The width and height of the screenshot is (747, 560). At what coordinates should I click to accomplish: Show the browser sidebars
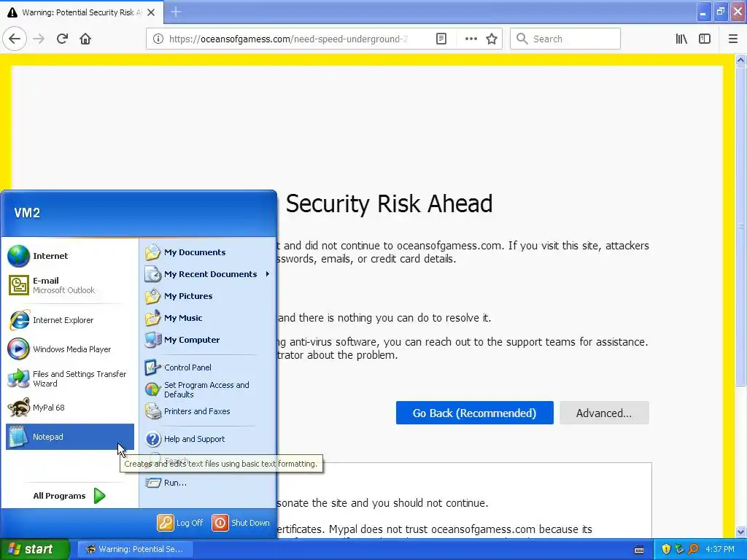[x=705, y=39]
